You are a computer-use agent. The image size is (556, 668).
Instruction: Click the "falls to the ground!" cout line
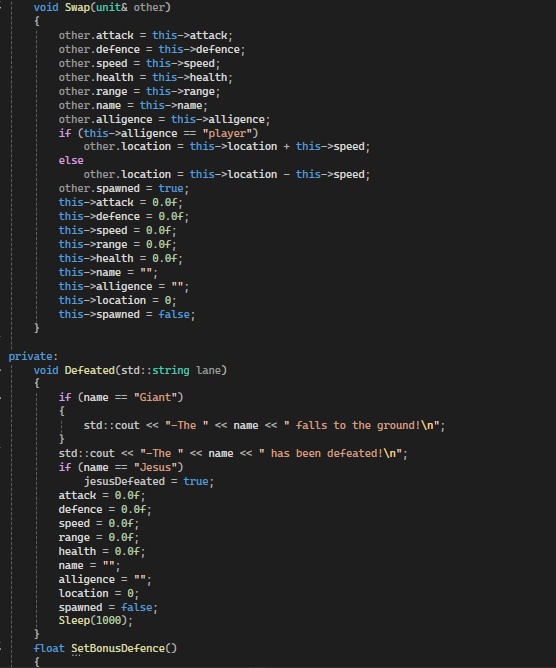tap(264, 426)
